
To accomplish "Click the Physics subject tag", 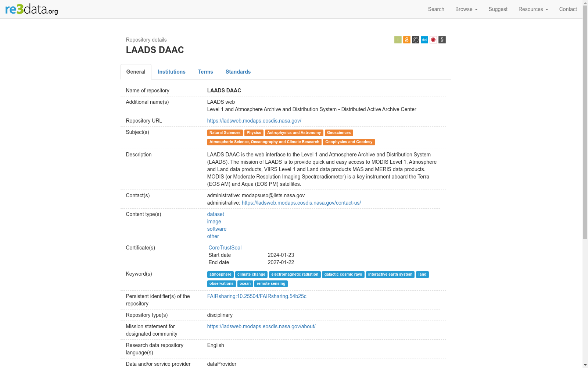I will click(254, 133).
